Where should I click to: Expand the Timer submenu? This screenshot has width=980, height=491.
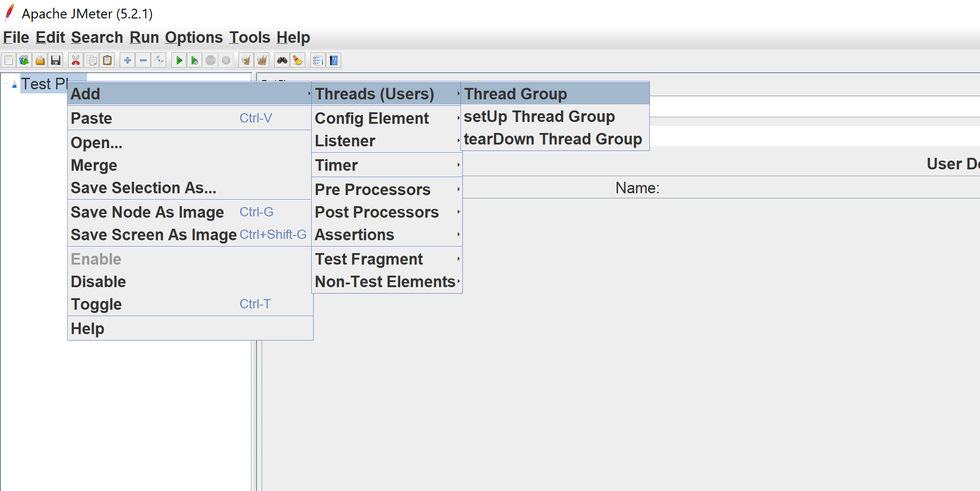[387, 165]
